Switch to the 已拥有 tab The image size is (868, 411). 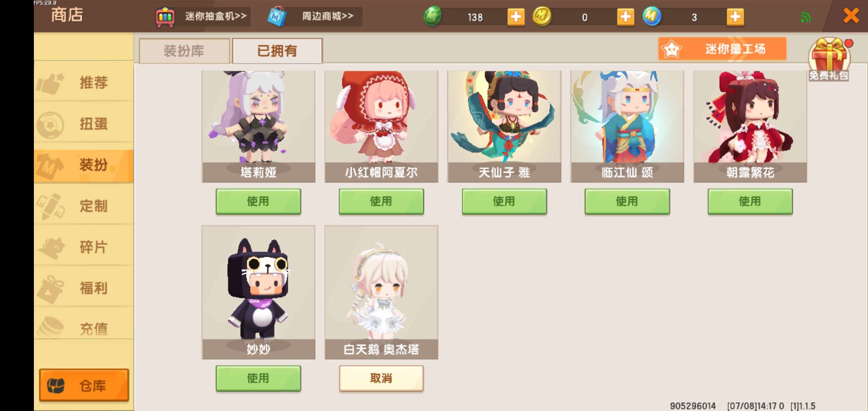click(277, 51)
